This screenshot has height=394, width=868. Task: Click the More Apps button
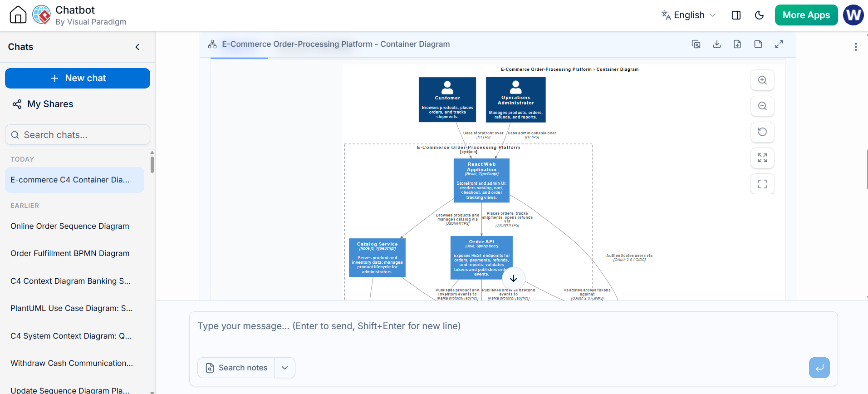click(806, 15)
